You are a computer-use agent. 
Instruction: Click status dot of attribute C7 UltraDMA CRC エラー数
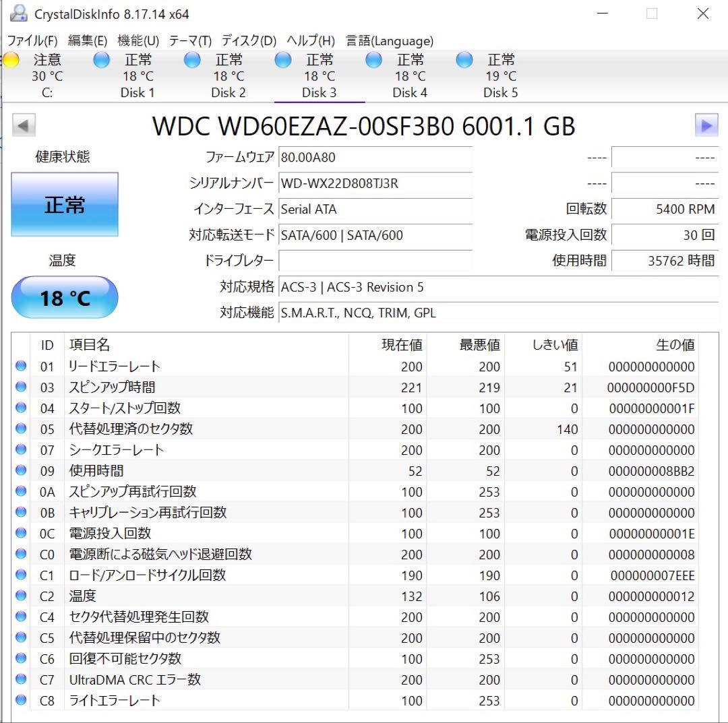pos(21,679)
